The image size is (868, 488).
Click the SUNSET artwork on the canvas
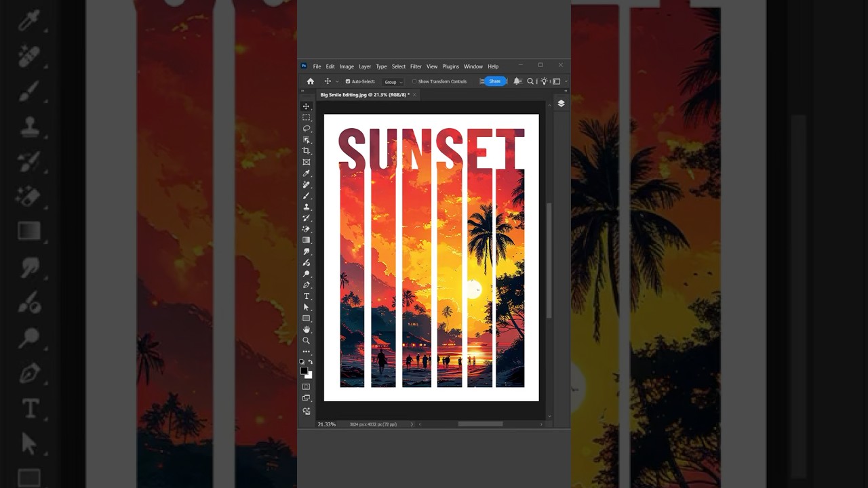[431, 258]
